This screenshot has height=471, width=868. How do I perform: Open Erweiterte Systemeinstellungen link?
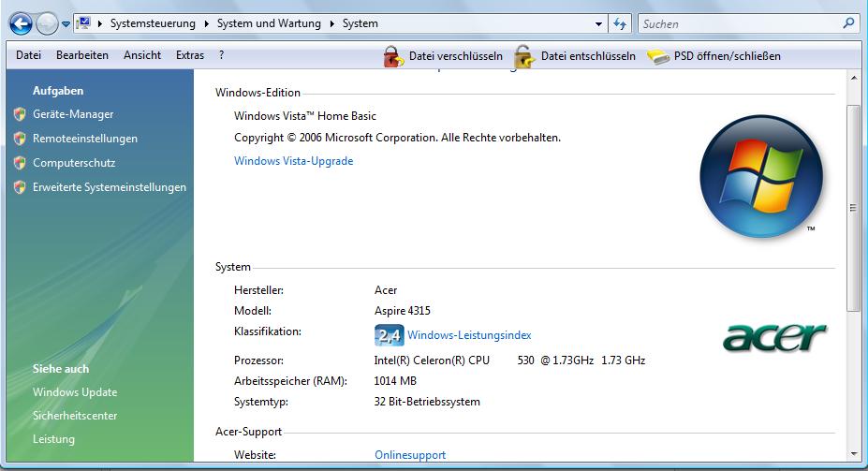pos(110,187)
